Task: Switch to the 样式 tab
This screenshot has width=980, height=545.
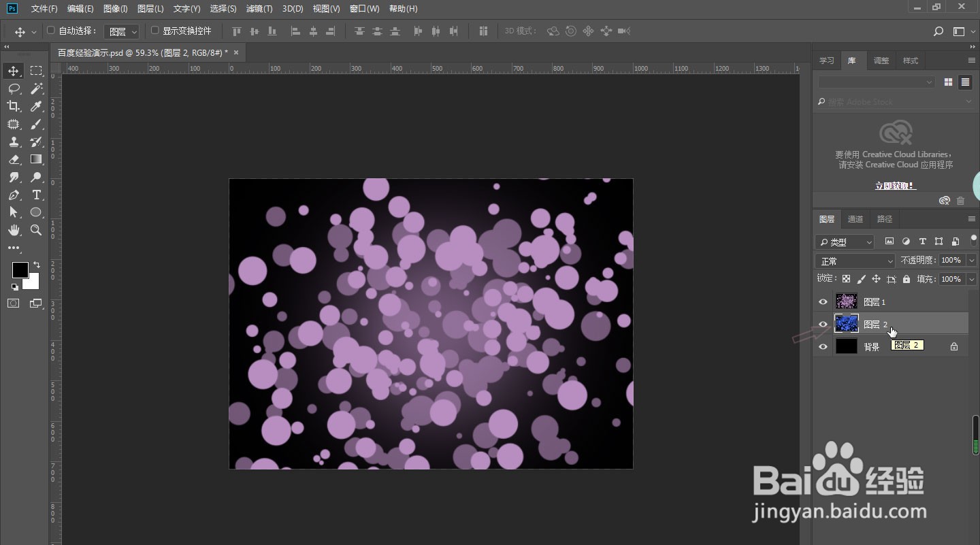Action: pos(911,61)
